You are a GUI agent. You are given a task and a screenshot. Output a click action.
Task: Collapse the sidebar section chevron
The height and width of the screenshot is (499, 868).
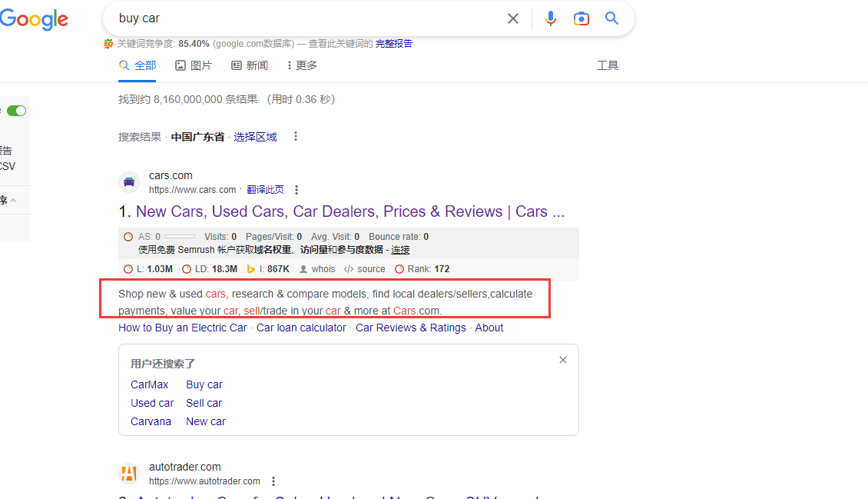pyautogui.click(x=13, y=201)
